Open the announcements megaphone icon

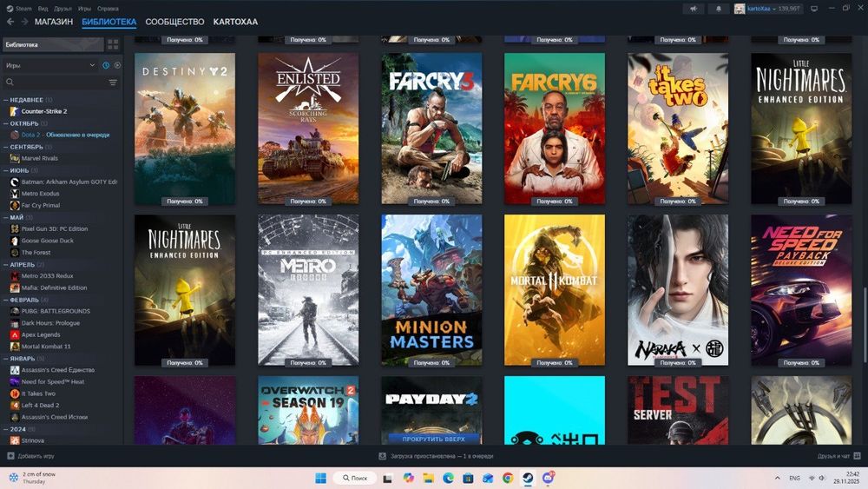point(693,9)
